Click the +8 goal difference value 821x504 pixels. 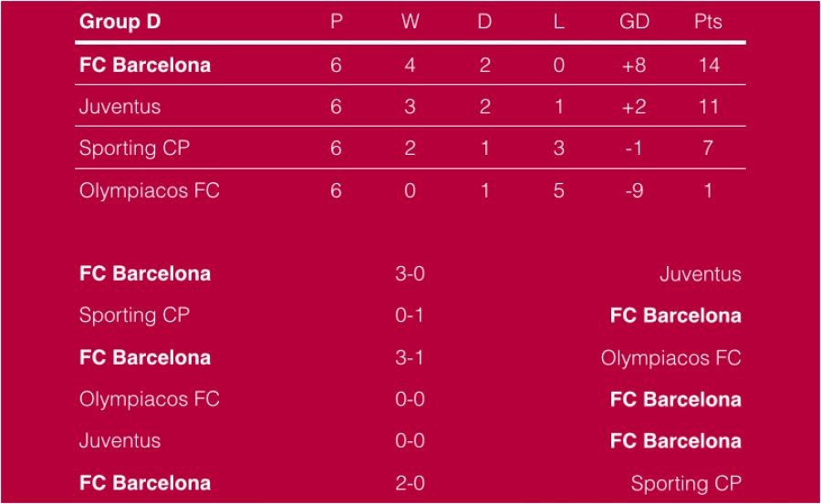pyautogui.click(x=634, y=65)
